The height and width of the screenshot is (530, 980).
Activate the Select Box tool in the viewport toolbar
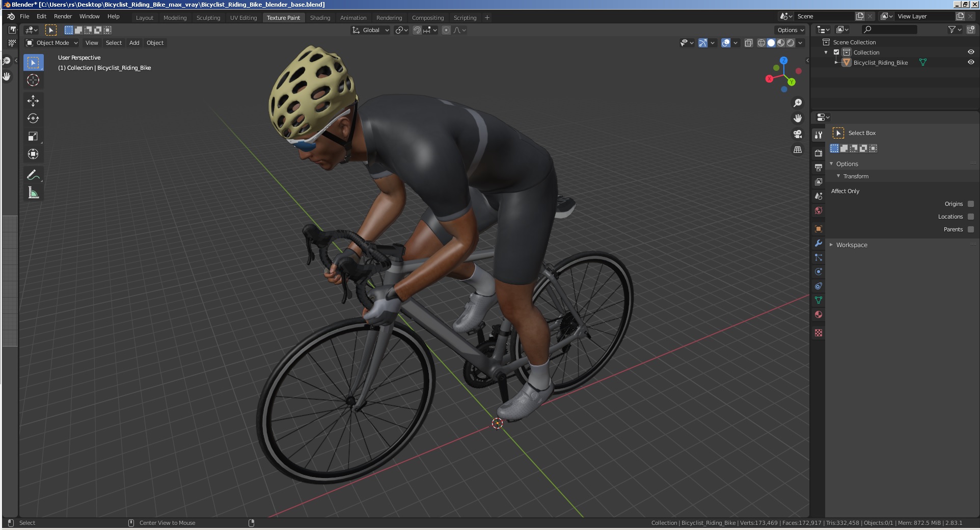(x=33, y=63)
